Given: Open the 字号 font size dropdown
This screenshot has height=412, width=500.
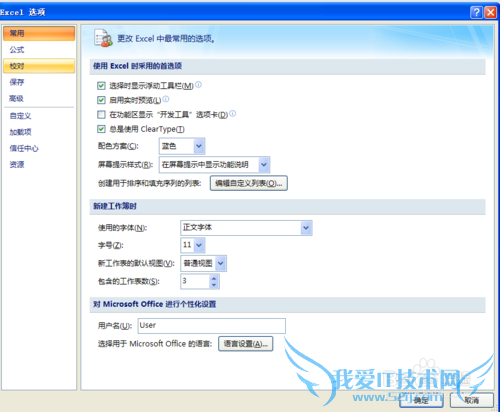Looking at the screenshot, I should pyautogui.click(x=193, y=245).
